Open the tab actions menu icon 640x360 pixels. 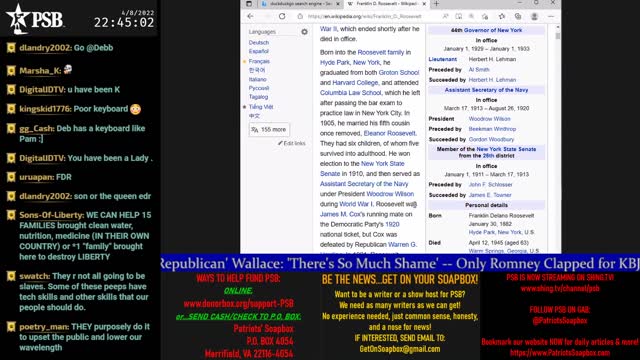249,4
